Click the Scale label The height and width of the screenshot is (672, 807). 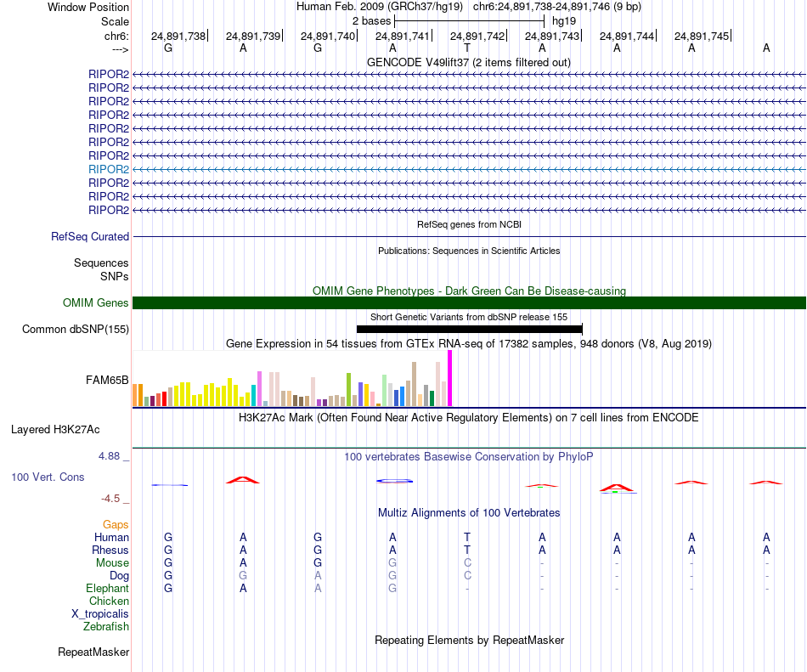tap(115, 21)
